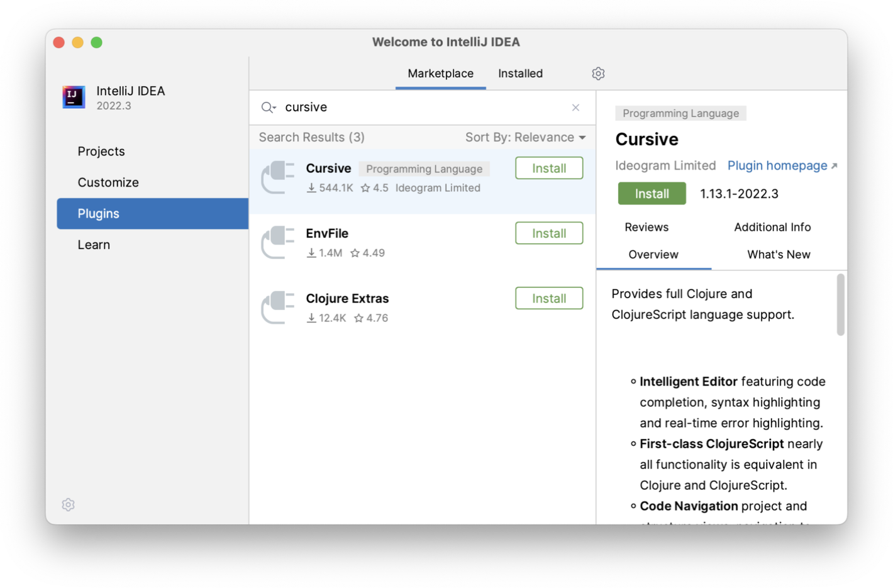Open the Reviews tab

coord(646,227)
